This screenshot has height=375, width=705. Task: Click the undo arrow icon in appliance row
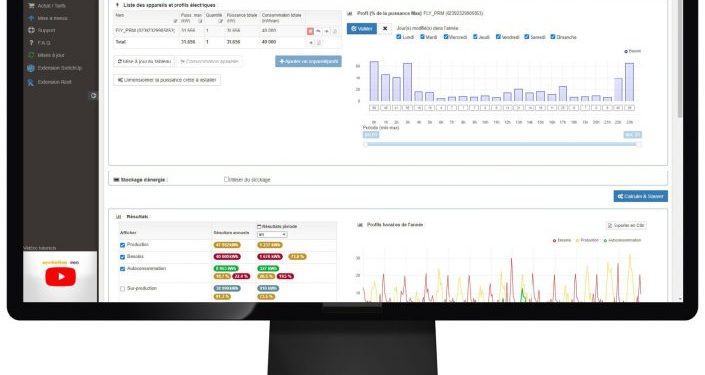tap(318, 31)
